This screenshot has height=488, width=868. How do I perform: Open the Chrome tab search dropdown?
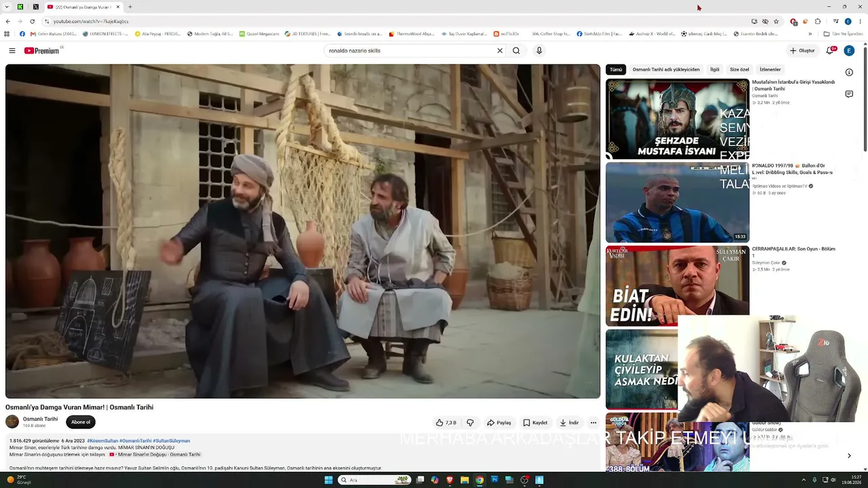[7, 7]
